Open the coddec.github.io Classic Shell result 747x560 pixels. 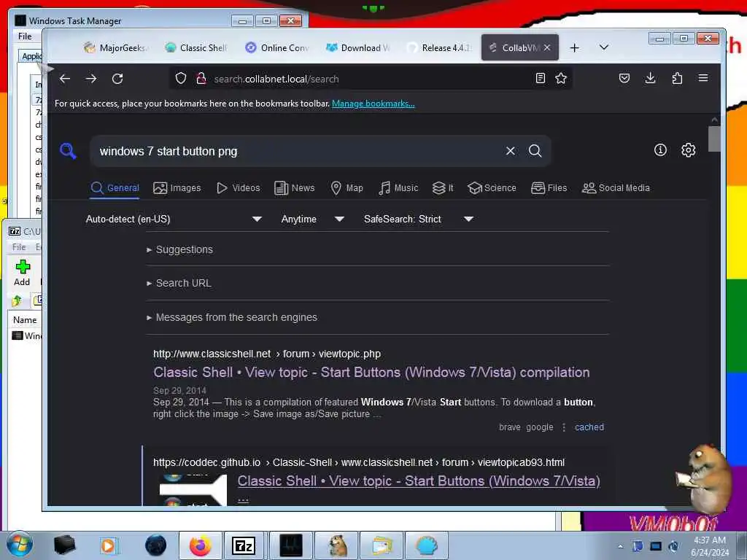(419, 481)
